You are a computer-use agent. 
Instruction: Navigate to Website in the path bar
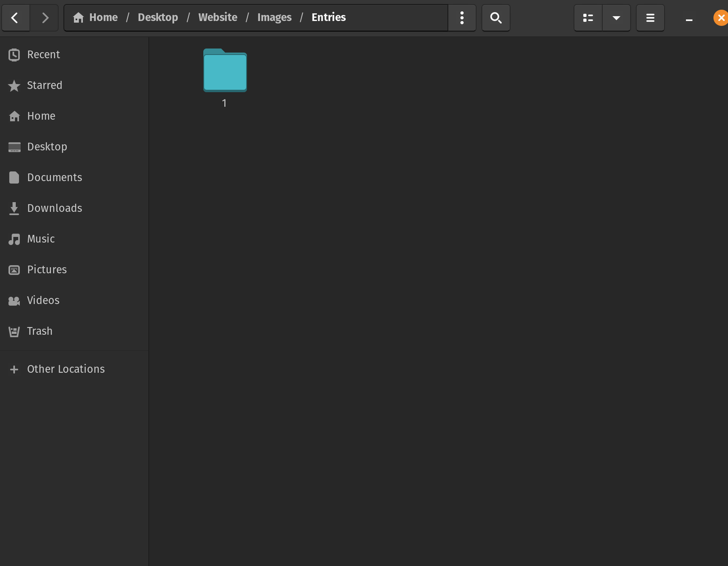[217, 17]
